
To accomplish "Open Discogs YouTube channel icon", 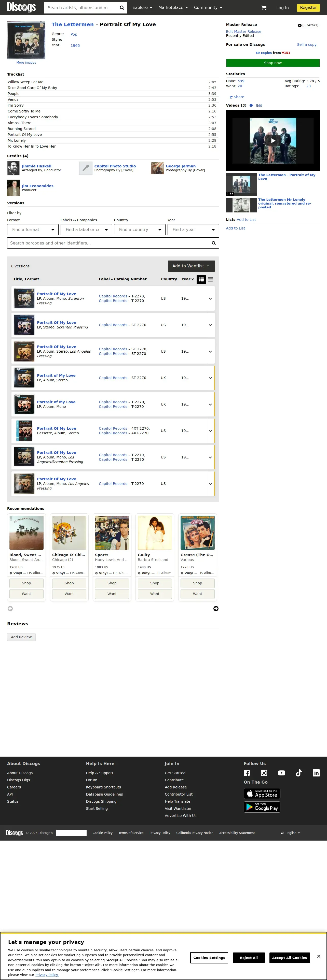I will click(x=281, y=773).
